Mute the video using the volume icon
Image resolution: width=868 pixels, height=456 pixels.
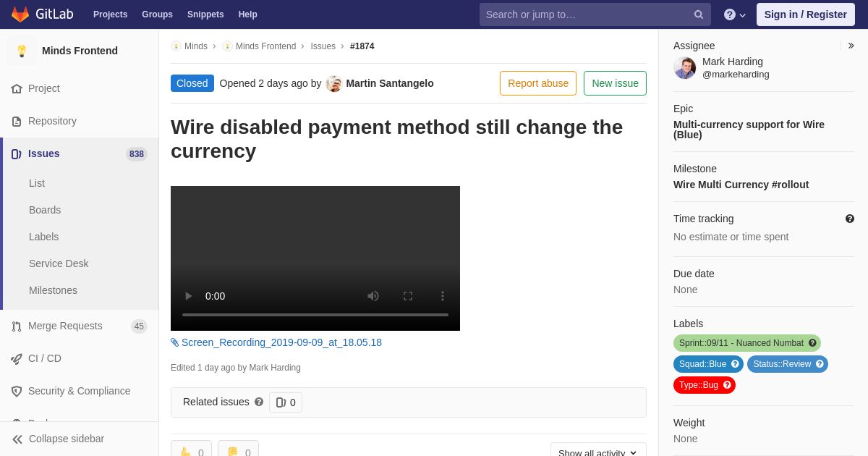(x=373, y=296)
